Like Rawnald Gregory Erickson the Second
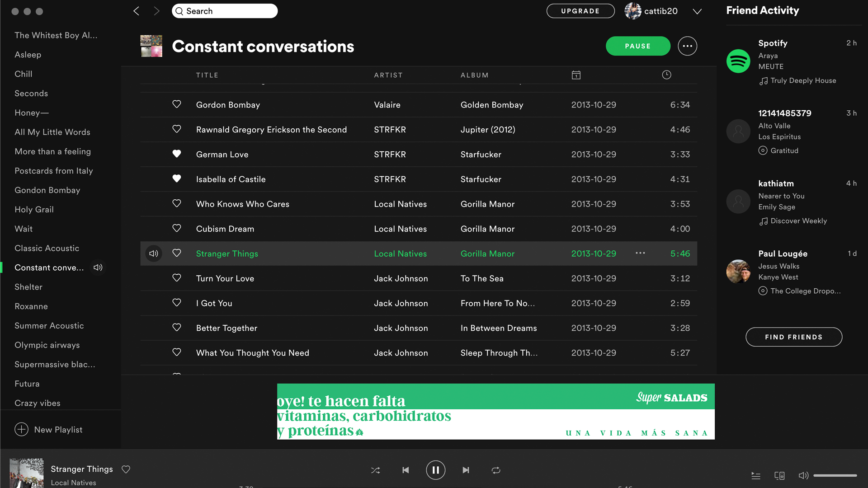 177,129
